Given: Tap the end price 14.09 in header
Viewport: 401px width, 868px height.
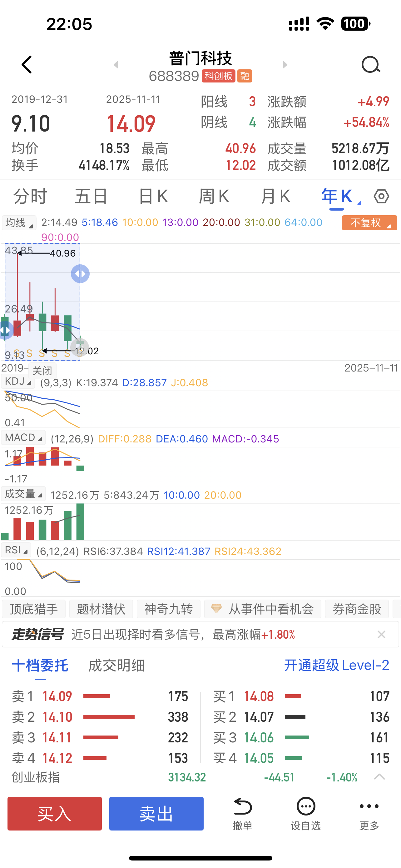Looking at the screenshot, I should coord(131,124).
